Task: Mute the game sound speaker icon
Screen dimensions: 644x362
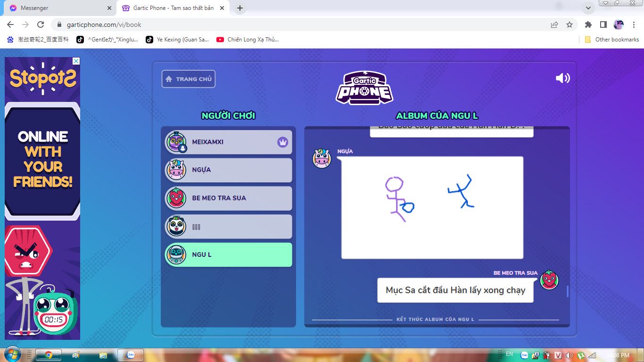Action: (562, 78)
